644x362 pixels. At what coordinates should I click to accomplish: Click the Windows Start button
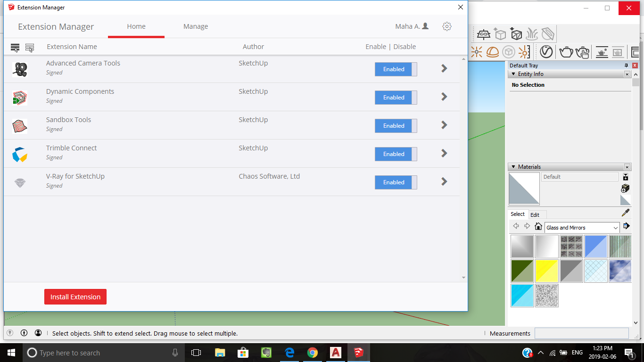pyautogui.click(x=11, y=353)
